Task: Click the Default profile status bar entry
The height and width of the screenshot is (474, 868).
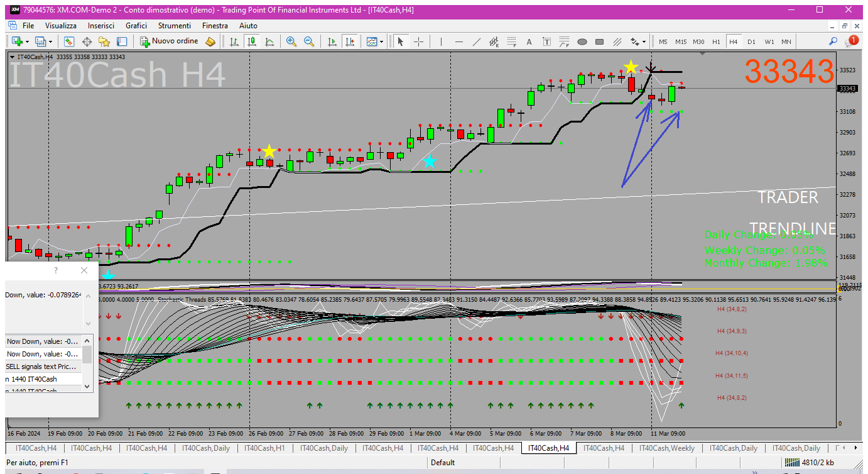Action: (x=443, y=463)
